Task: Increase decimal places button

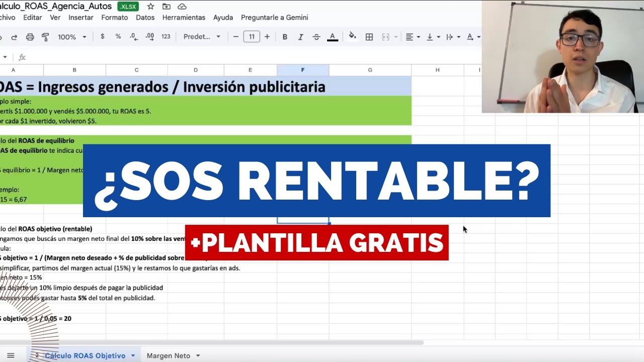Action: coord(149,37)
